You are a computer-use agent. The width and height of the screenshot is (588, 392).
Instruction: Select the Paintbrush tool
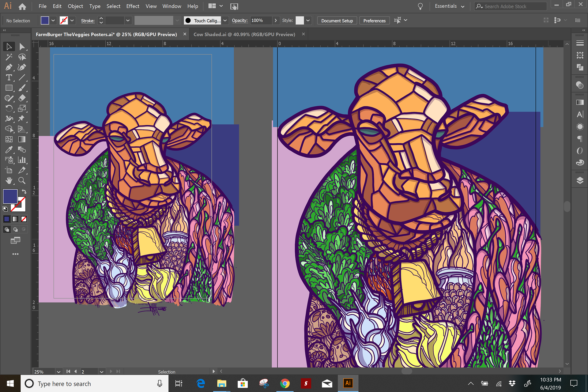pos(22,88)
